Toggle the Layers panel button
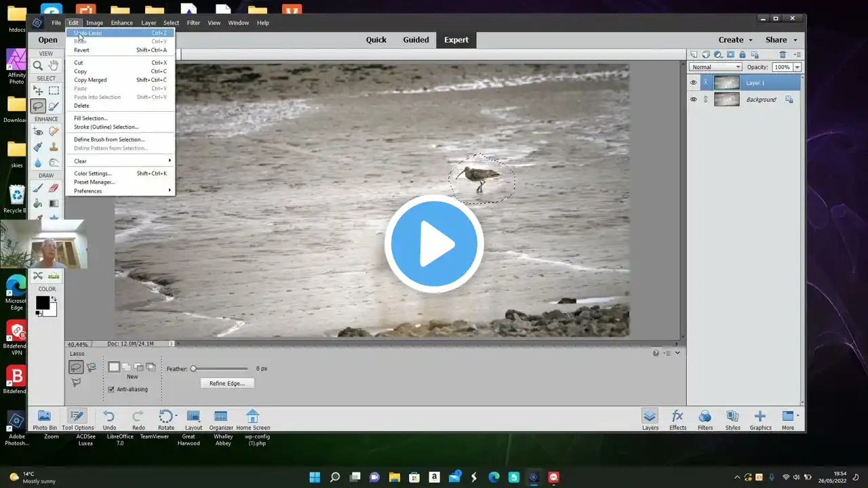The image size is (868, 488). 650,420
